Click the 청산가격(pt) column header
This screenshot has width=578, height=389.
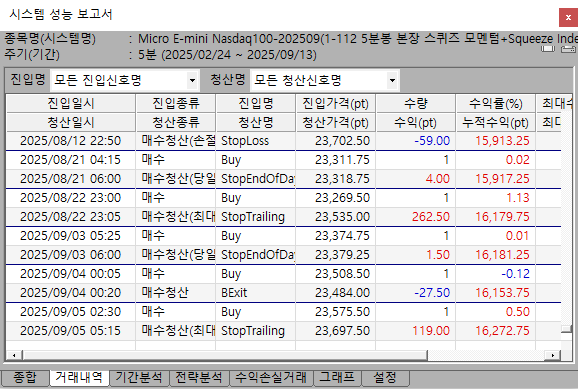click(x=335, y=122)
